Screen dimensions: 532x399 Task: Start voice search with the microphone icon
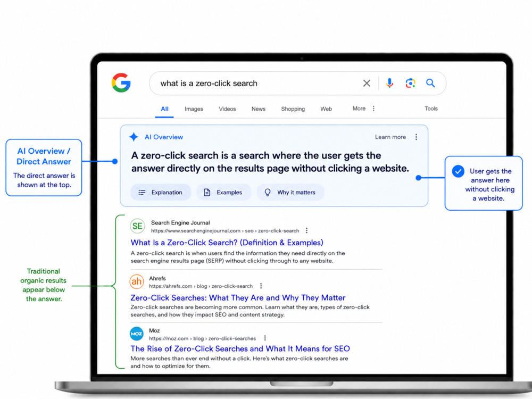389,83
